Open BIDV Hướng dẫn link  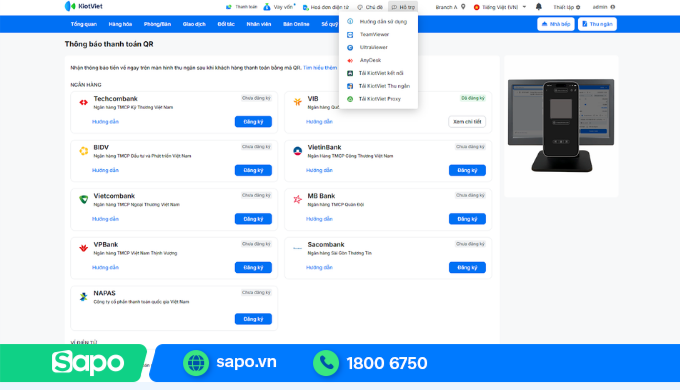coord(105,170)
